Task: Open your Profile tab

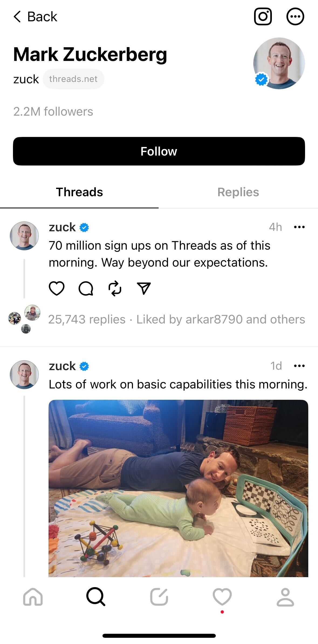Action: (x=285, y=597)
